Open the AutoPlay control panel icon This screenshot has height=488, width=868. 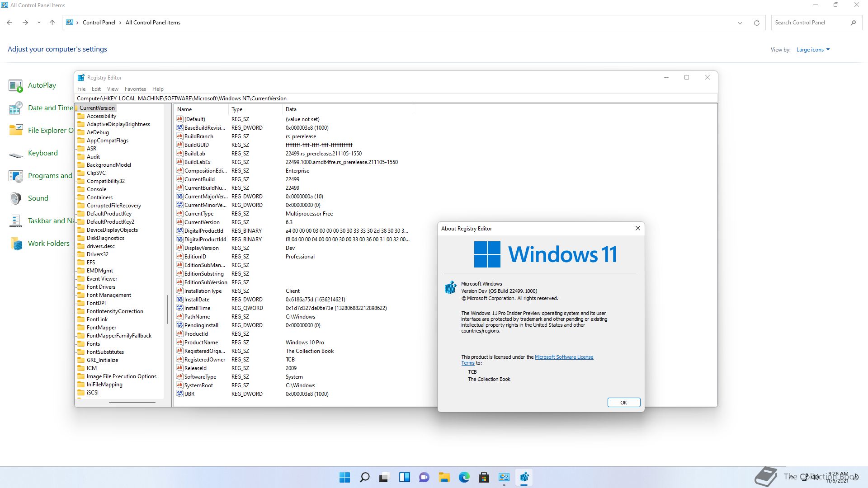click(x=16, y=85)
